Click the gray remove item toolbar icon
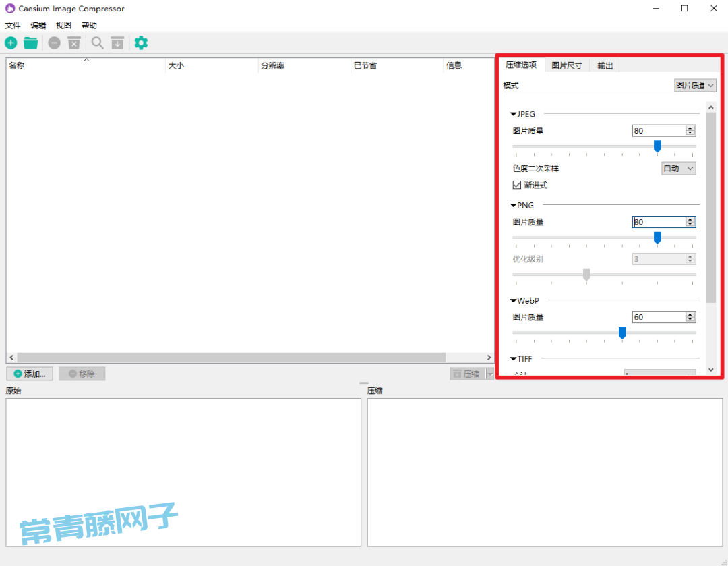The image size is (728, 566). pos(54,43)
